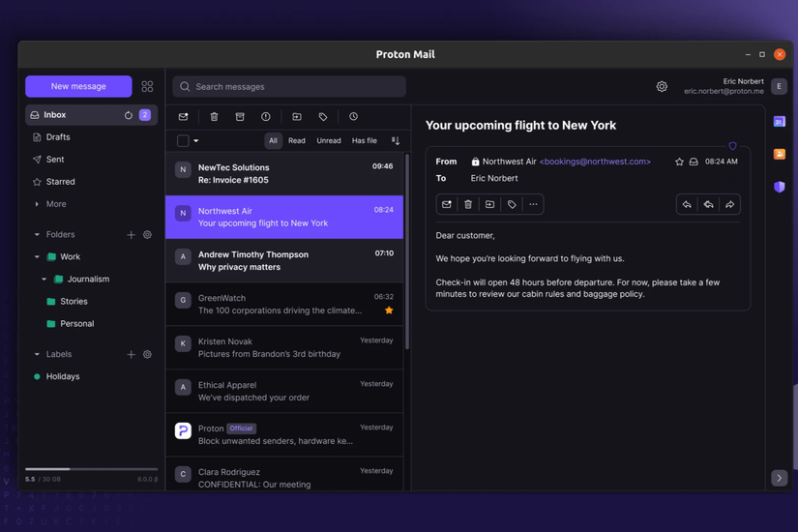Collapse the Journalism subfolder
Image resolution: width=798 pixels, height=532 pixels.
click(x=44, y=279)
